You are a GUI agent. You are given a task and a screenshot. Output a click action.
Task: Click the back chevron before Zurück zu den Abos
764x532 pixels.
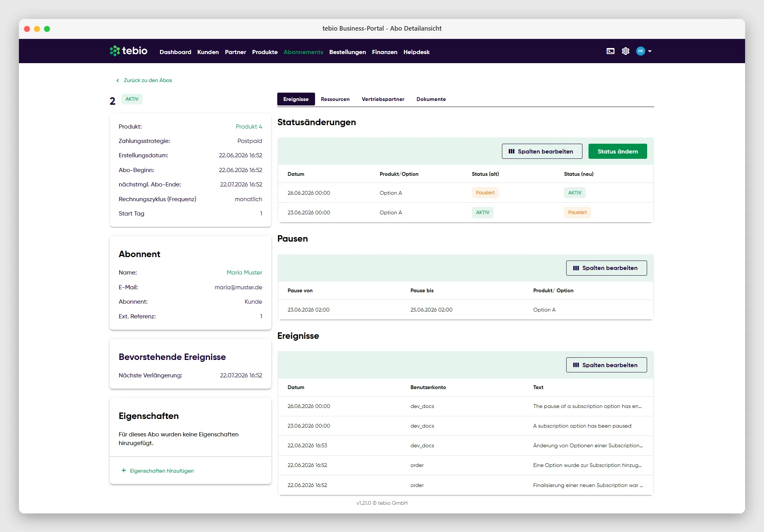point(118,81)
